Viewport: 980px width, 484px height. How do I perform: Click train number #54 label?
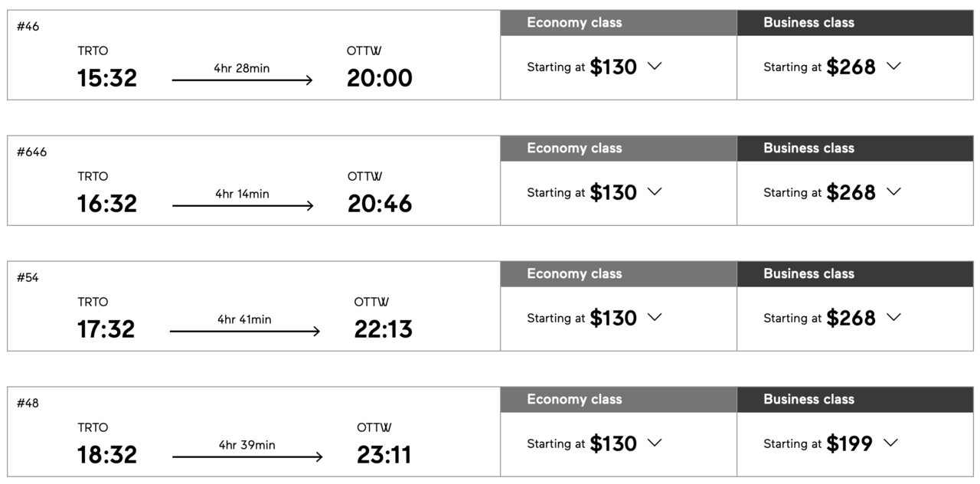pos(28,278)
